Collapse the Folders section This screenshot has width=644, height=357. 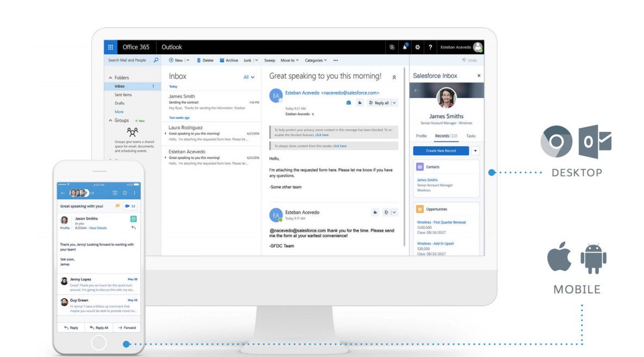(110, 78)
